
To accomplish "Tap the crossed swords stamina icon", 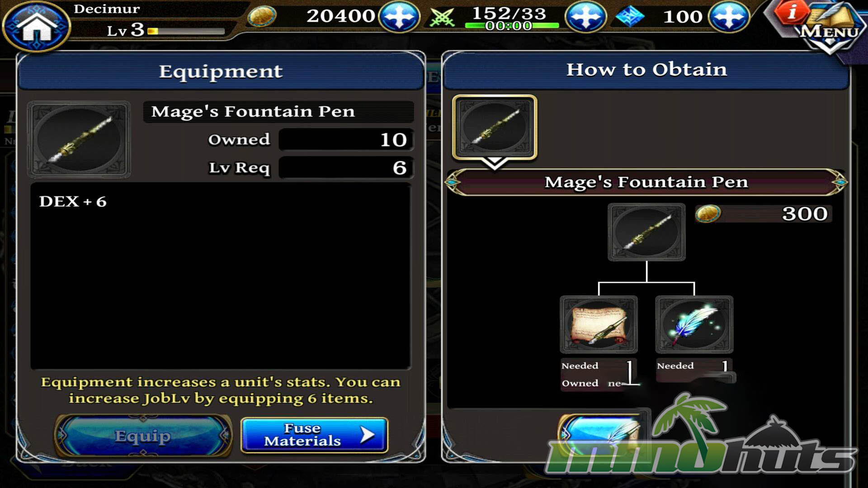I will point(442,18).
